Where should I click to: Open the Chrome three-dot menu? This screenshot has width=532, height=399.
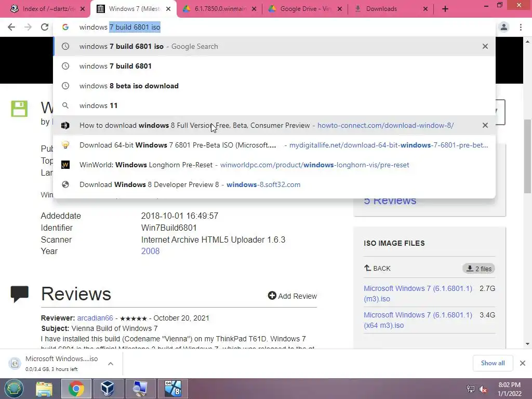[521, 27]
